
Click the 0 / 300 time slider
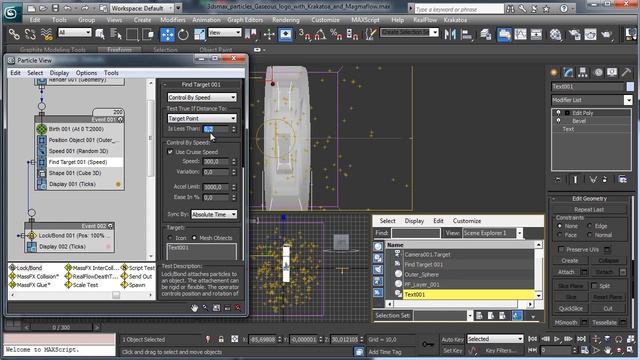(x=61, y=327)
